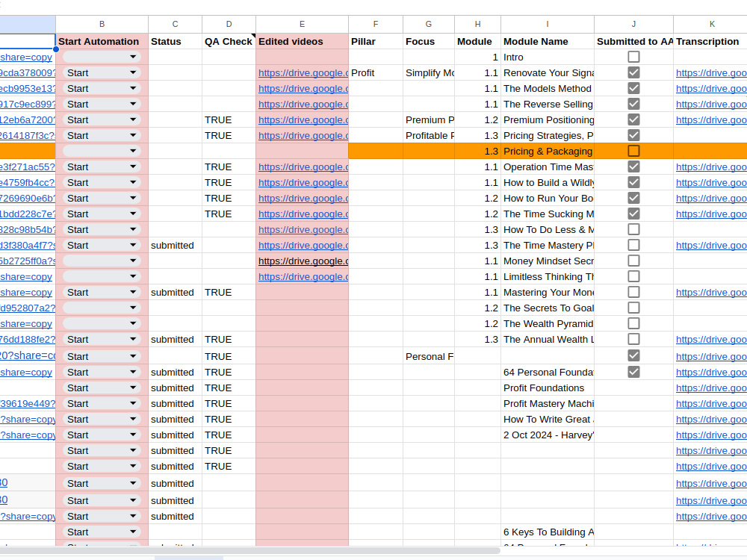Check Submitted box for Money Mindset Secr row

click(x=633, y=261)
